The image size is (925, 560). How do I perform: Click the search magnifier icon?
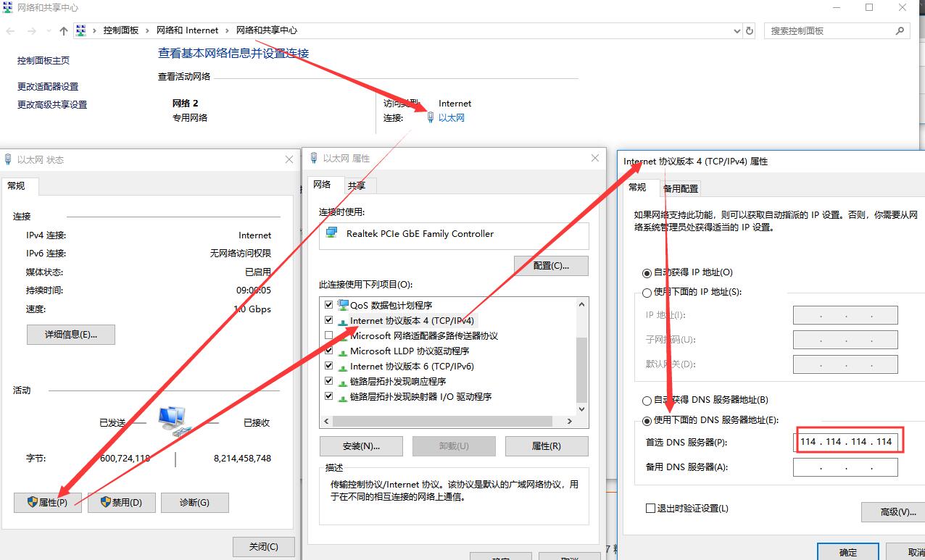900,31
